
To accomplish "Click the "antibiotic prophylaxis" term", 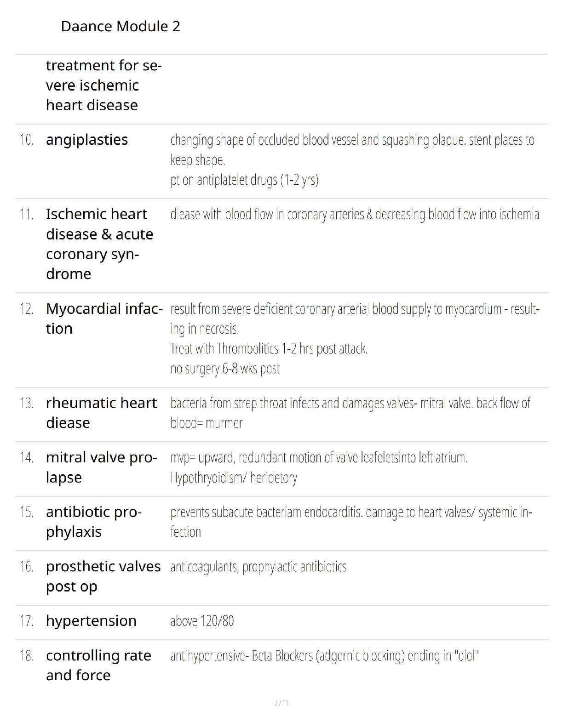I will pos(94,522).
